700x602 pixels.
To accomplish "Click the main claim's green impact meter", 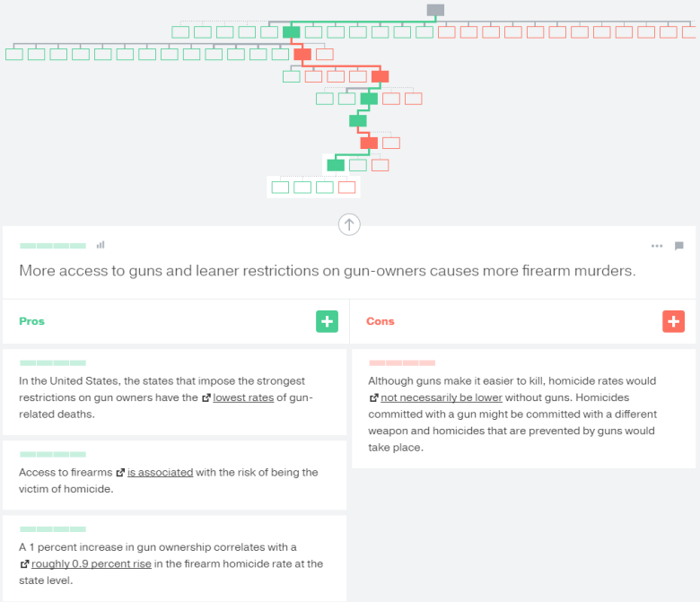I will coord(53,245).
